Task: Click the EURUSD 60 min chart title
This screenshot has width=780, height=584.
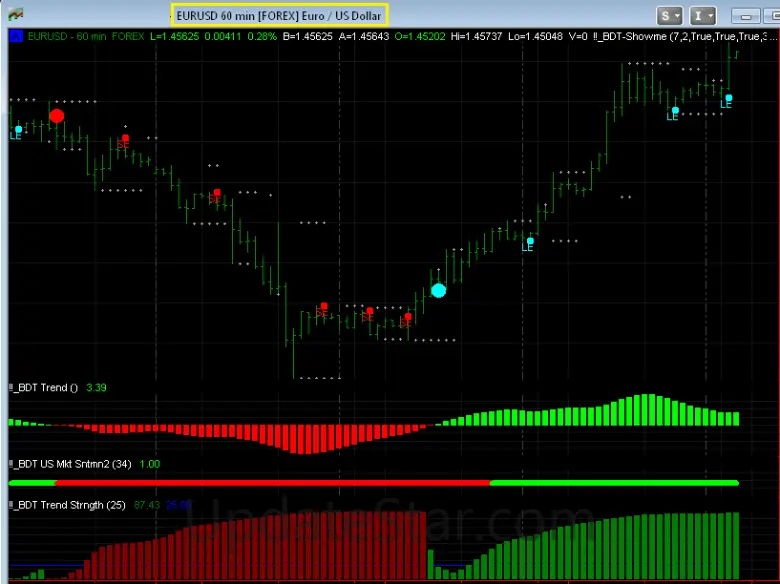Action: (278, 15)
